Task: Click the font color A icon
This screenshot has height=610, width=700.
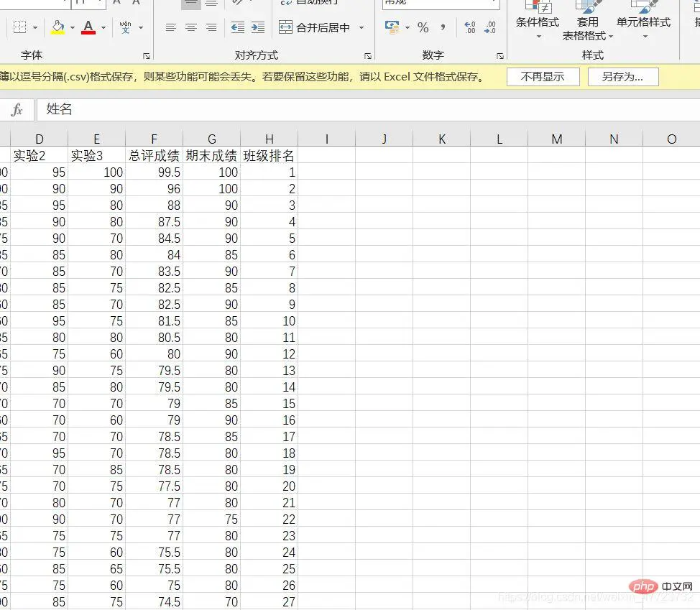Action: [88, 27]
